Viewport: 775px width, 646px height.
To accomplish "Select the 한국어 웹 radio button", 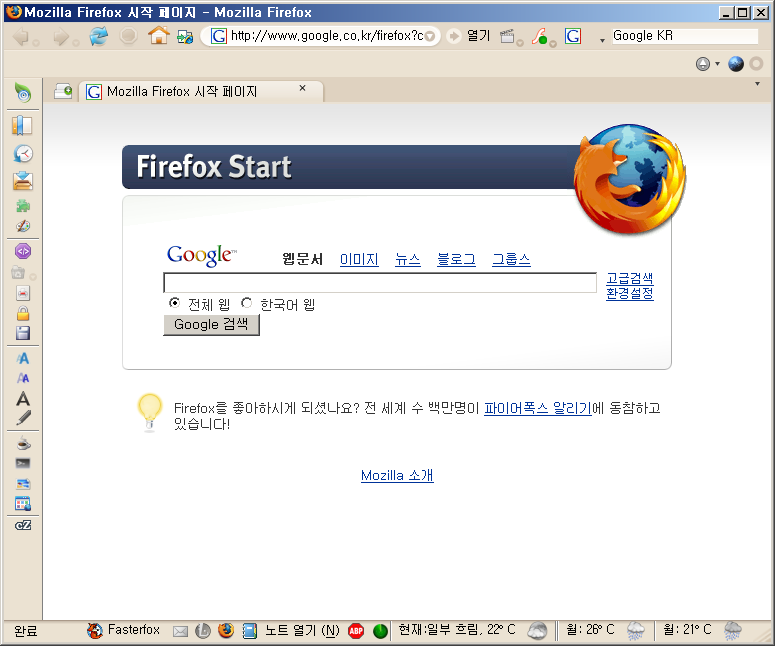I will click(246, 302).
